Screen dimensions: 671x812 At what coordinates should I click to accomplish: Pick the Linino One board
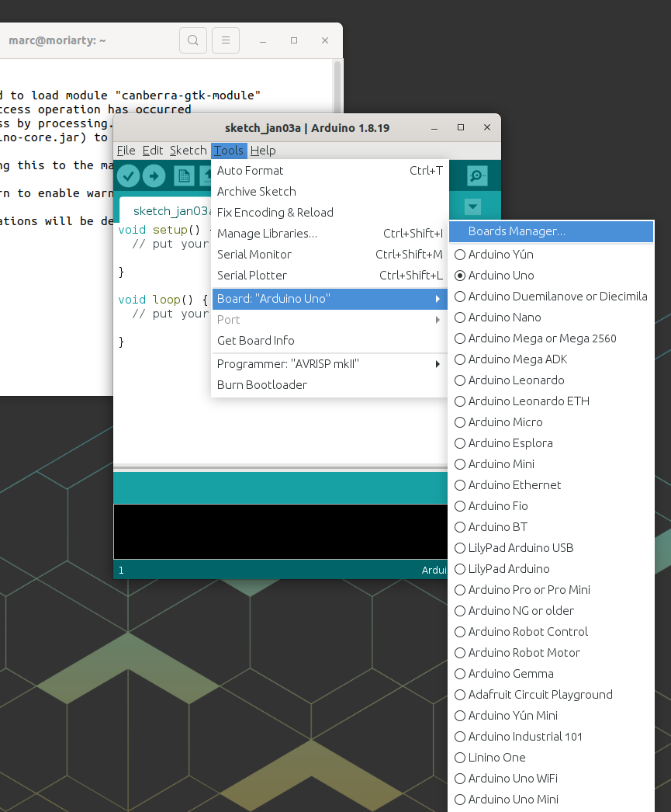click(551, 758)
